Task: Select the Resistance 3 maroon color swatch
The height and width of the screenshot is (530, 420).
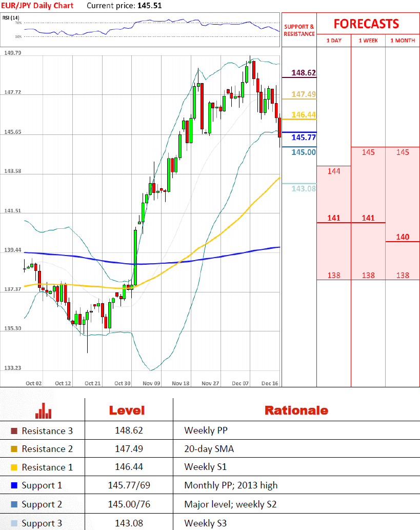Action: tap(14, 431)
